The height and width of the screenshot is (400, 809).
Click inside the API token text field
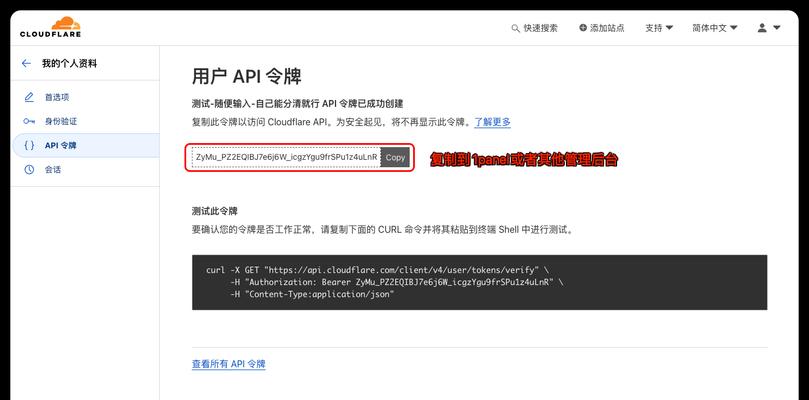pos(286,157)
